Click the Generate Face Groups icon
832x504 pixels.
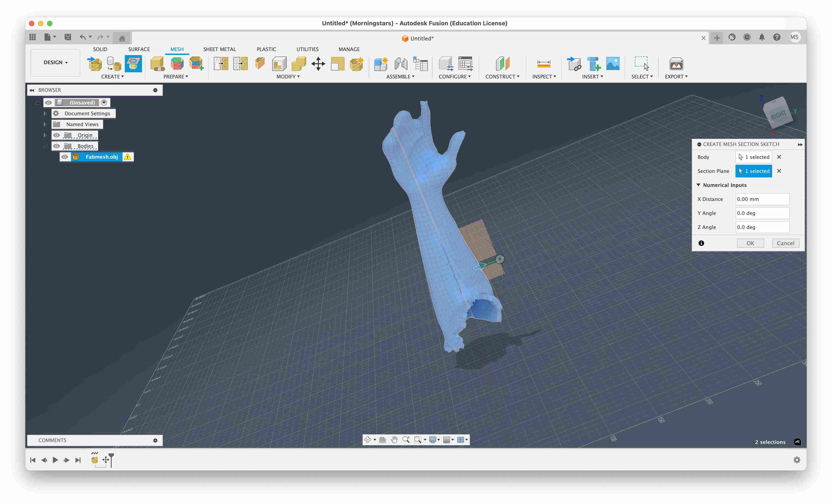[x=177, y=64]
